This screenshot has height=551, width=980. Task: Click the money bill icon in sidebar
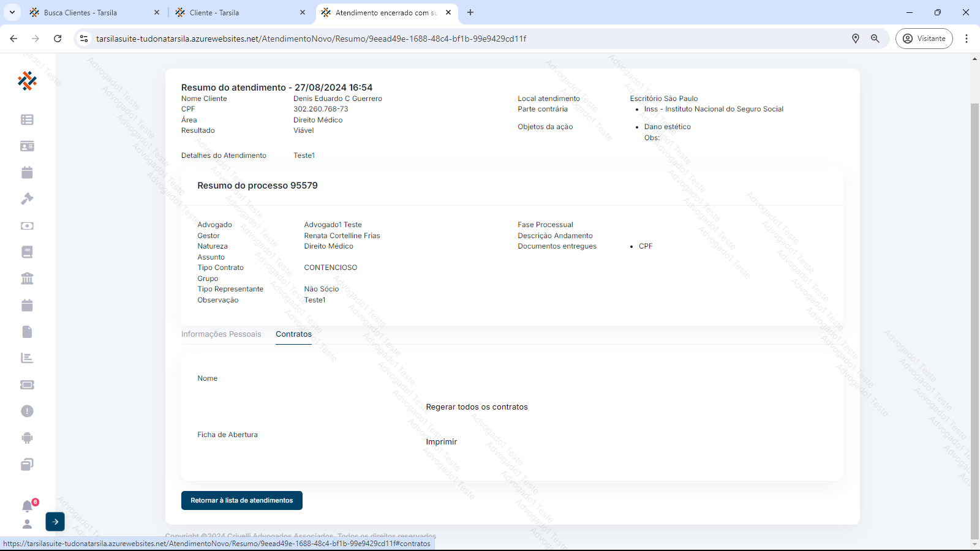click(27, 226)
